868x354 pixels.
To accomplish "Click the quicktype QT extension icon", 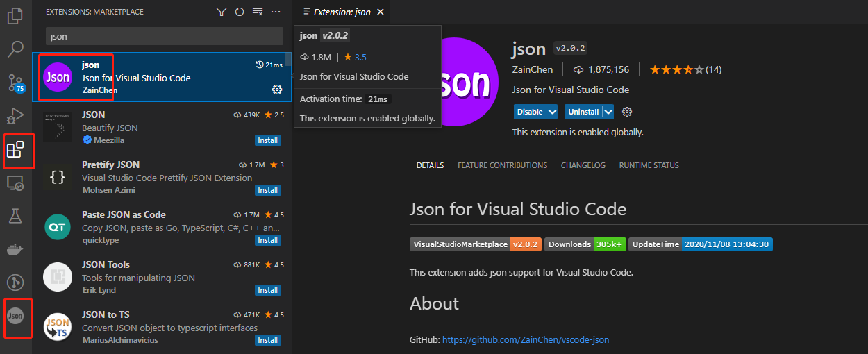I will pos(57,227).
